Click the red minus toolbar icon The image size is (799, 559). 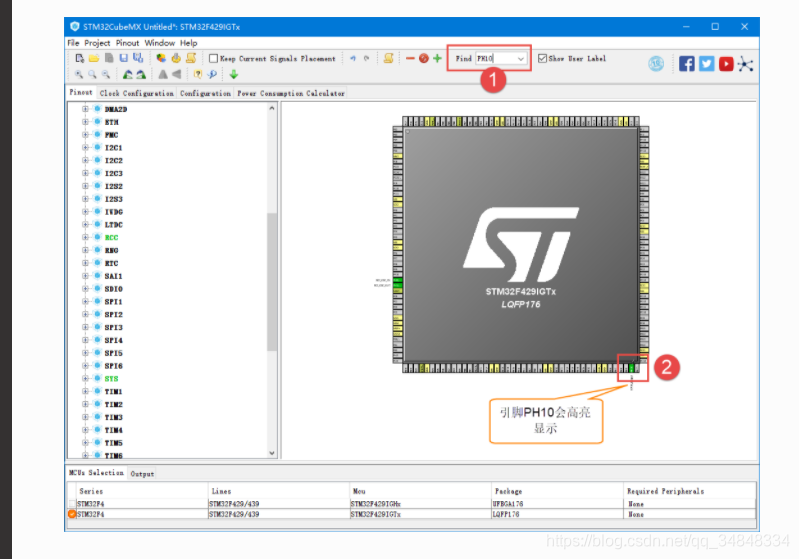tap(410, 58)
